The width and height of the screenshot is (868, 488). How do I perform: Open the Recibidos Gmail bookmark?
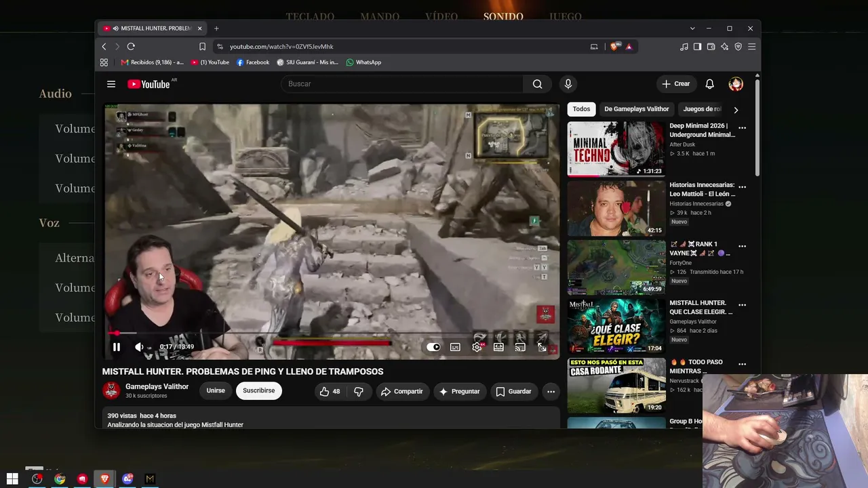[x=152, y=62]
